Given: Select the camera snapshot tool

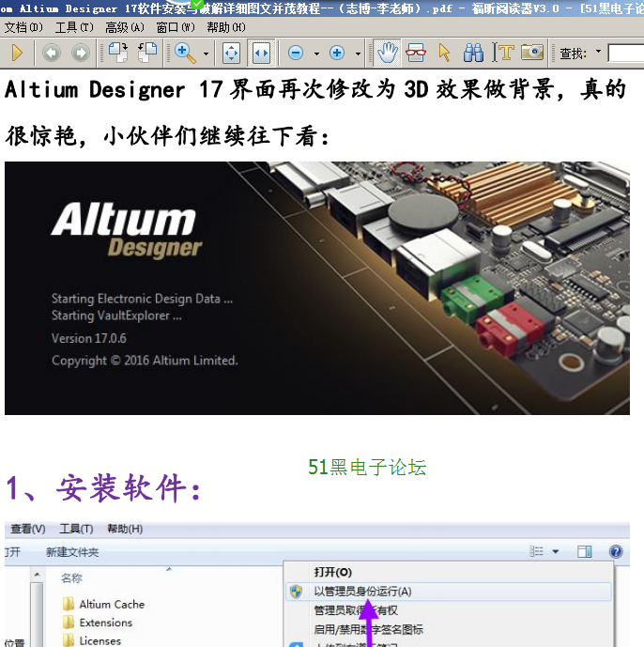Looking at the screenshot, I should pyautogui.click(x=532, y=52).
